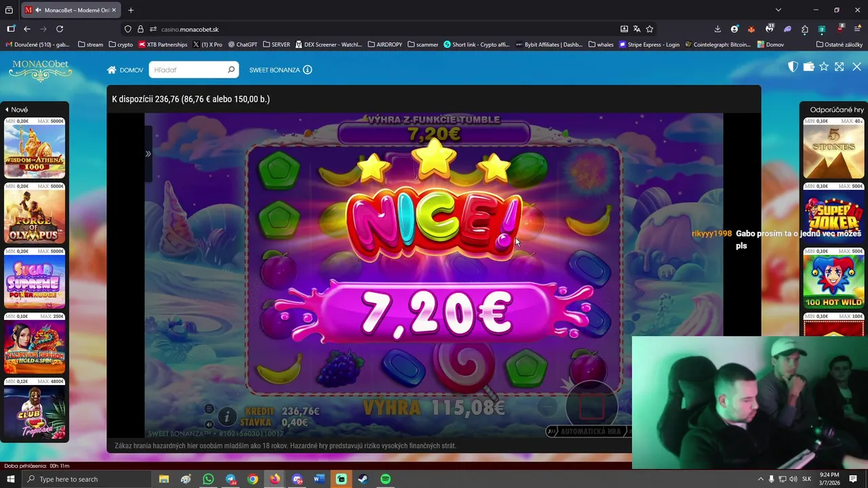Image resolution: width=868 pixels, height=488 pixels.
Task: Open Stripe Express - Login bookmark
Action: coord(649,45)
